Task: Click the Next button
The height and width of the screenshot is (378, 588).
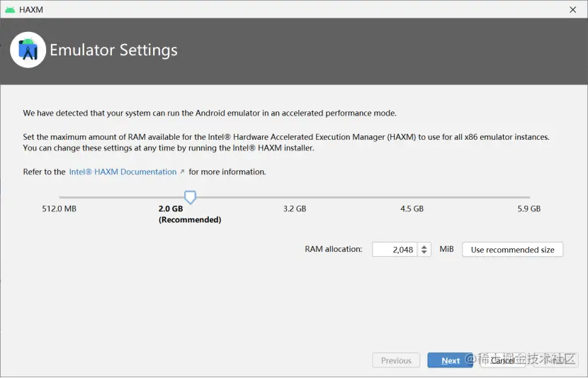Action: click(450, 360)
